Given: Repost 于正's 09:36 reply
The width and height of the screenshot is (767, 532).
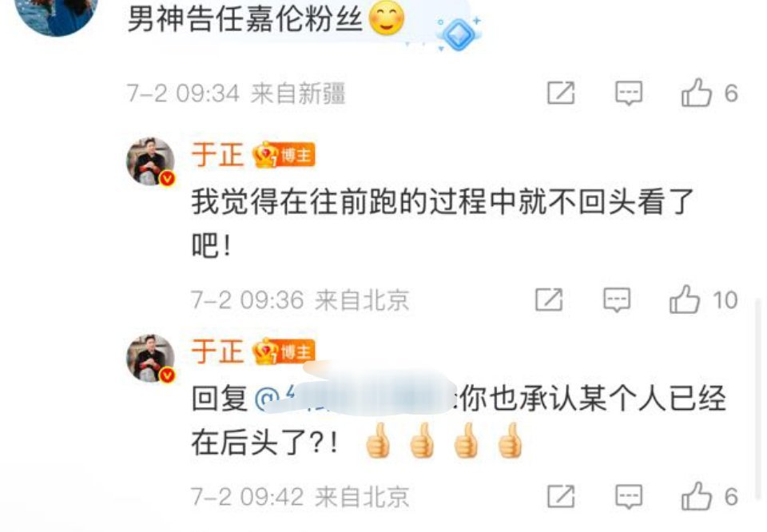Looking at the screenshot, I should (549, 300).
